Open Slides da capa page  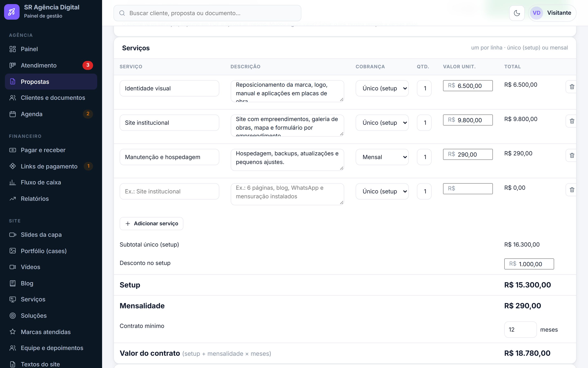tap(51, 235)
